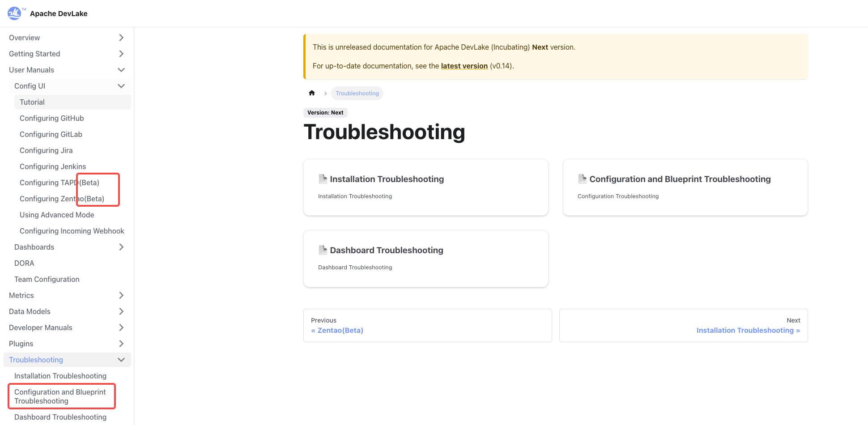This screenshot has height=425, width=868.
Task: Open Configuring Incoming Webhook page
Action: 72,231
